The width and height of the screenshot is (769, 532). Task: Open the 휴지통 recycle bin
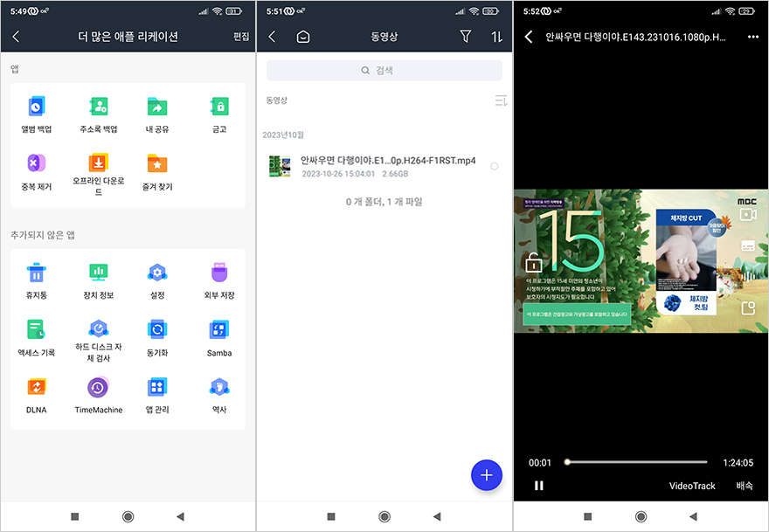pos(37,281)
